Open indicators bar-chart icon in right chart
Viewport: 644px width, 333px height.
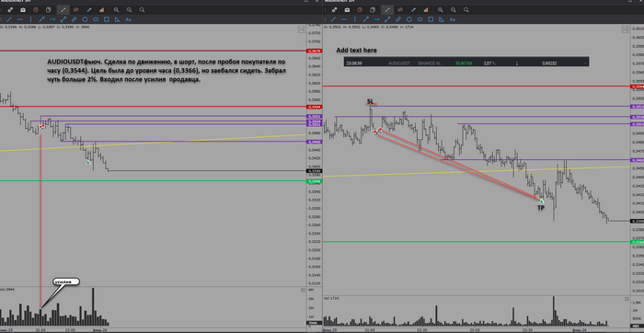pyautogui.click(x=426, y=9)
